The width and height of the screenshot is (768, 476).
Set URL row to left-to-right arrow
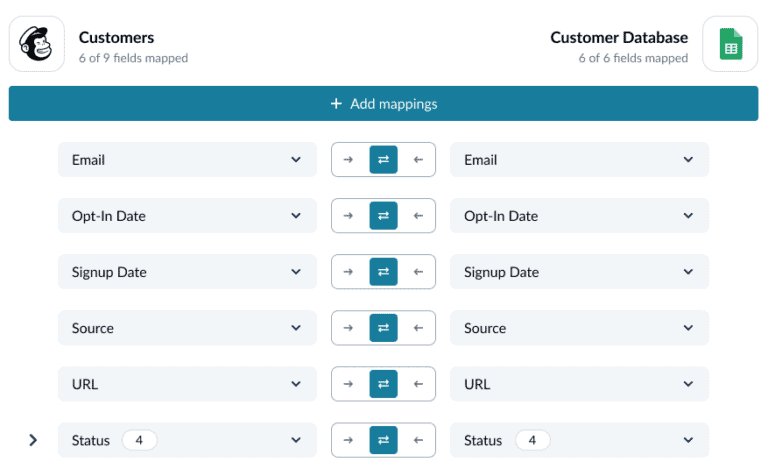348,384
